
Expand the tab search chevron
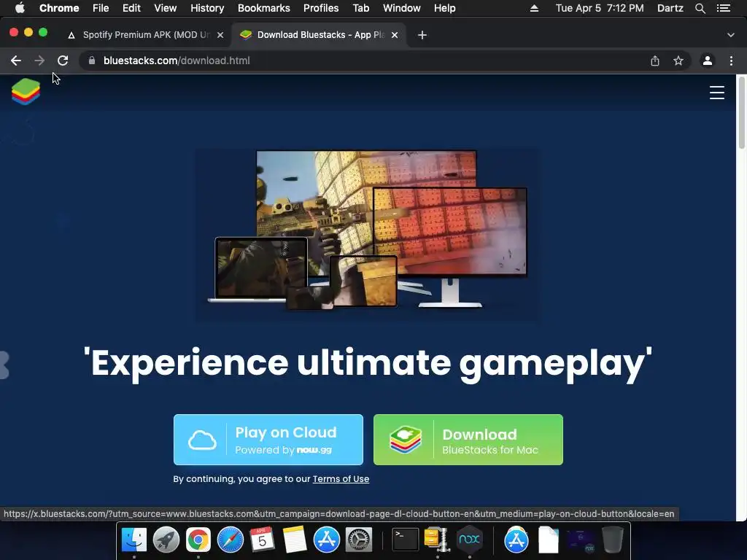coord(731,35)
